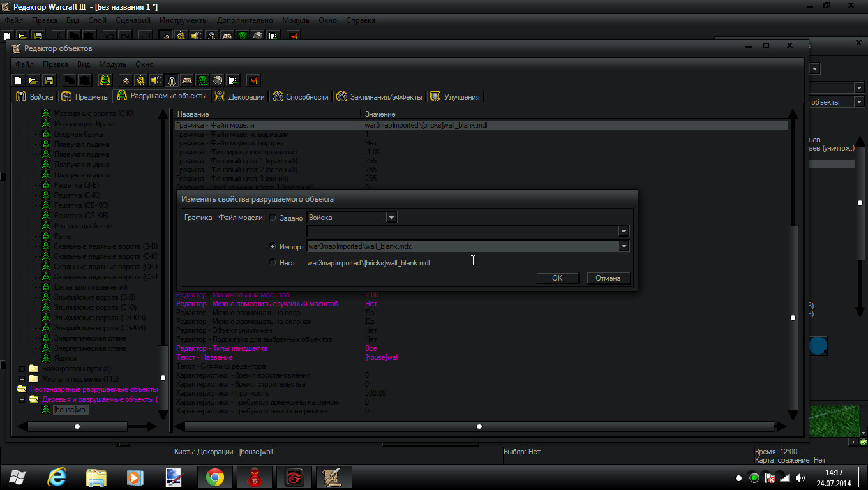The image size is (868, 490).
Task: Select the Нест. radio button
Action: 273,262
